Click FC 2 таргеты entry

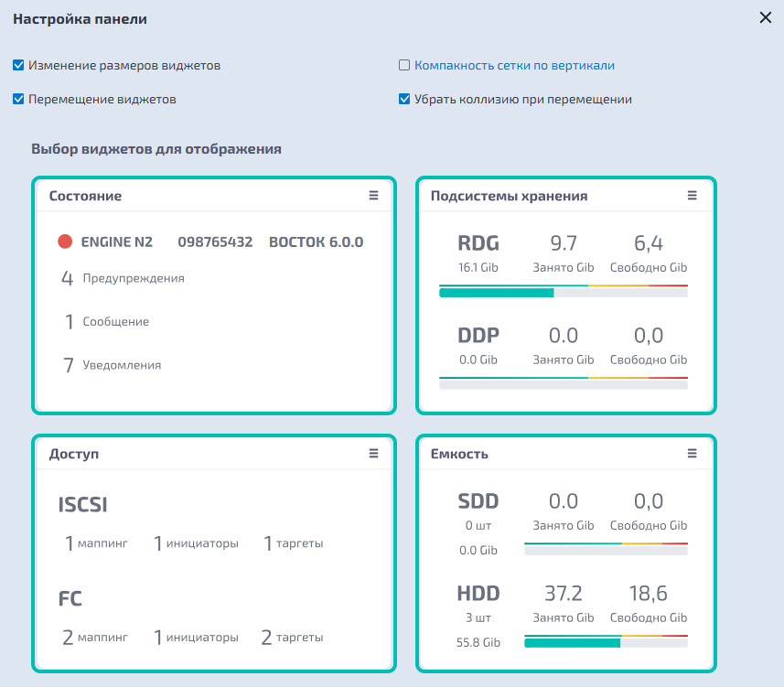coord(292,637)
